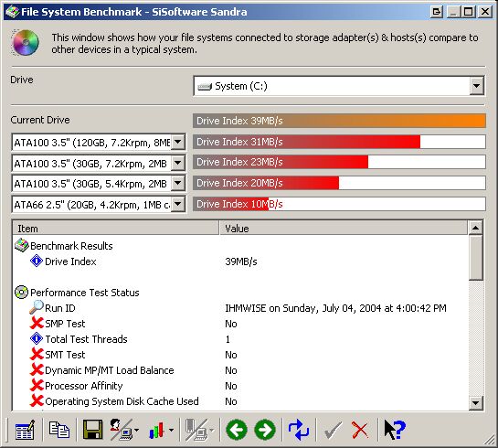
Task: Click the What's This help cursor icon
Action: pos(395,430)
